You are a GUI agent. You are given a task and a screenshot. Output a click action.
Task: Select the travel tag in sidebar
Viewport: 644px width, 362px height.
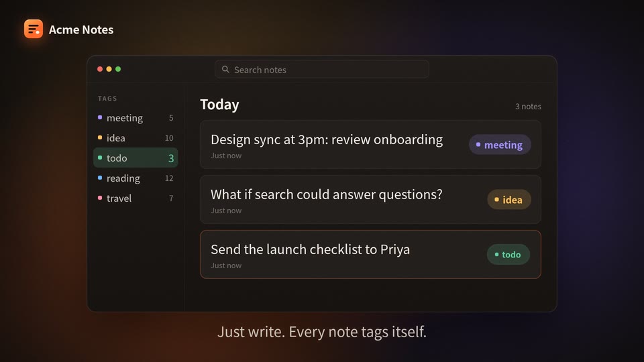point(136,198)
